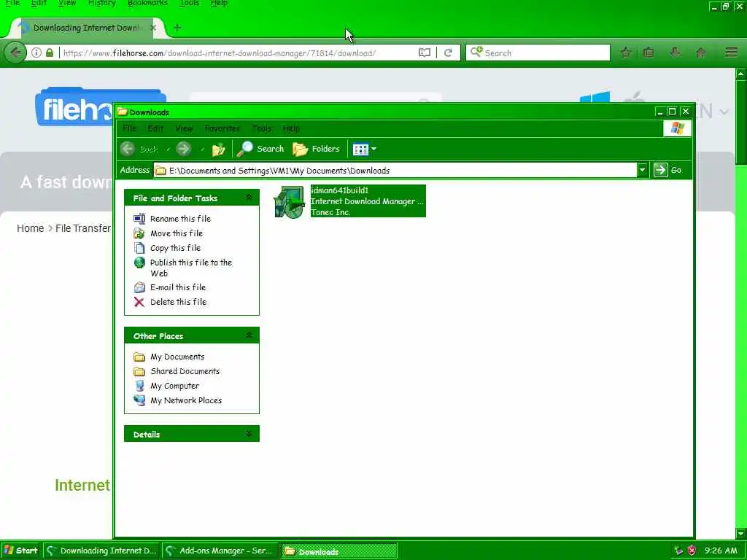Open Firefox Bookmarks menu
The width and height of the screenshot is (747, 560).
point(147,3)
